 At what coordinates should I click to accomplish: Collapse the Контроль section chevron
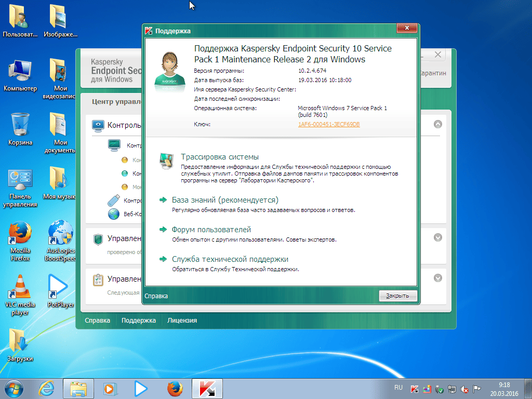pyautogui.click(x=438, y=124)
